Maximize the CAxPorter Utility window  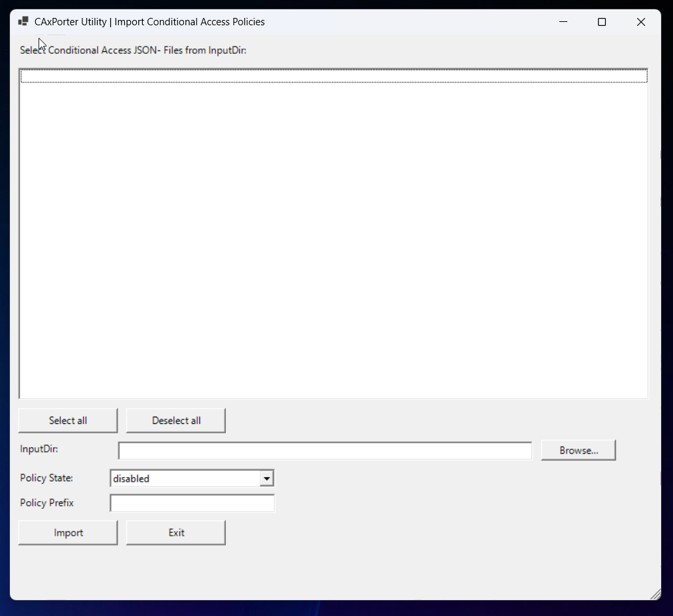[x=602, y=22]
